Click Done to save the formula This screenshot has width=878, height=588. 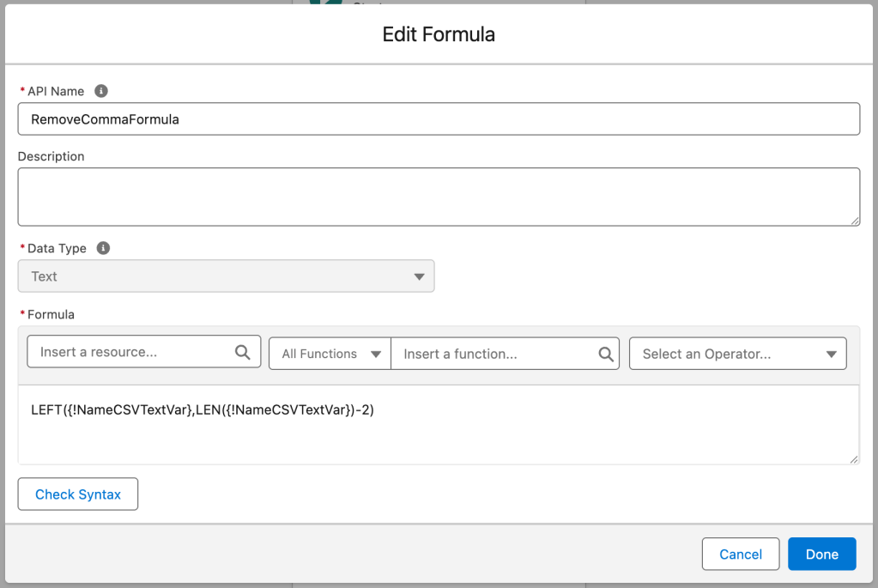point(821,554)
